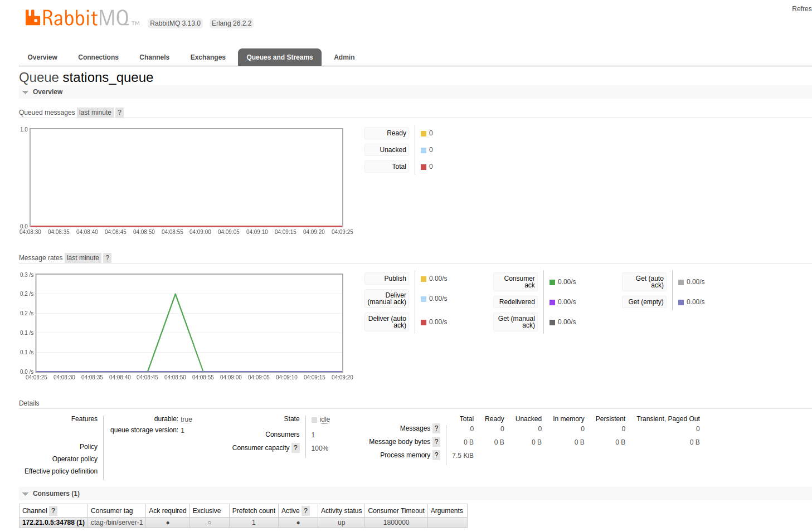Go to the Exchanges tab
Image resolution: width=812 pixels, height=532 pixels.
pyautogui.click(x=208, y=57)
